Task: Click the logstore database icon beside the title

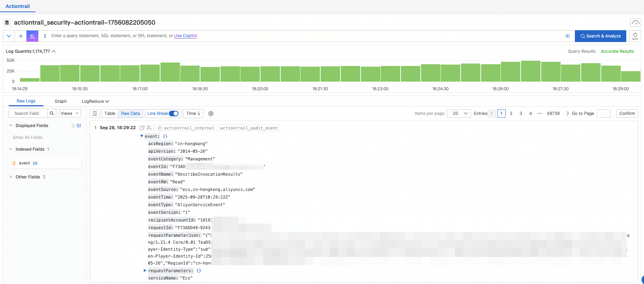Action: point(7,23)
